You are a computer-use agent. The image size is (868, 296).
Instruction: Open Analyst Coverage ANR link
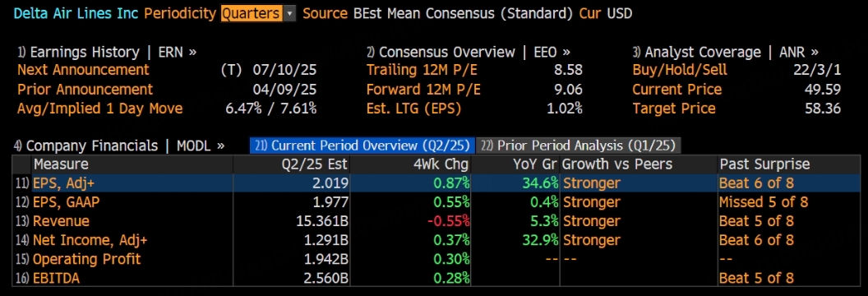[x=725, y=53]
